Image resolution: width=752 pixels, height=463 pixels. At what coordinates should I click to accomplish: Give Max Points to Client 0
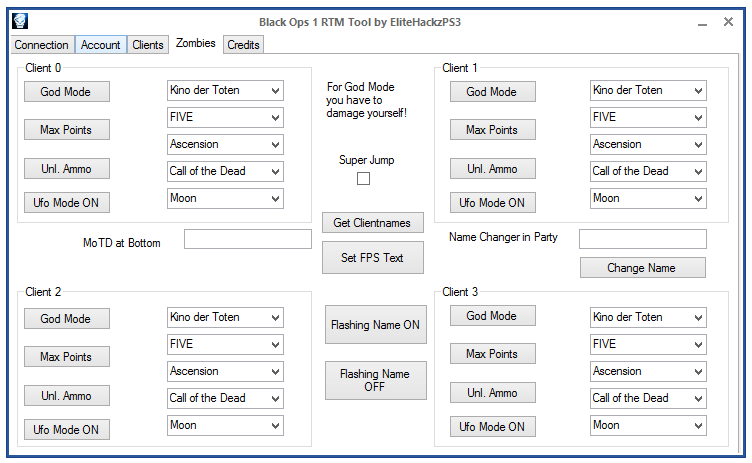[67, 130]
